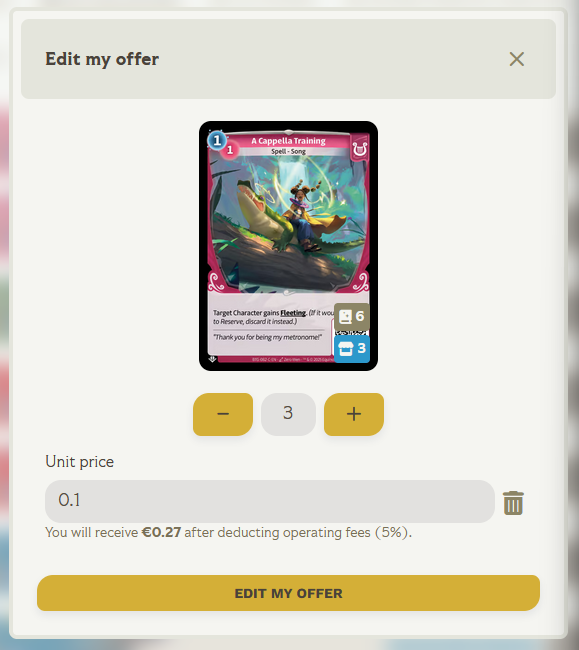579x650 pixels.
Task: Click the €0.27 payout amount
Action: point(161,532)
